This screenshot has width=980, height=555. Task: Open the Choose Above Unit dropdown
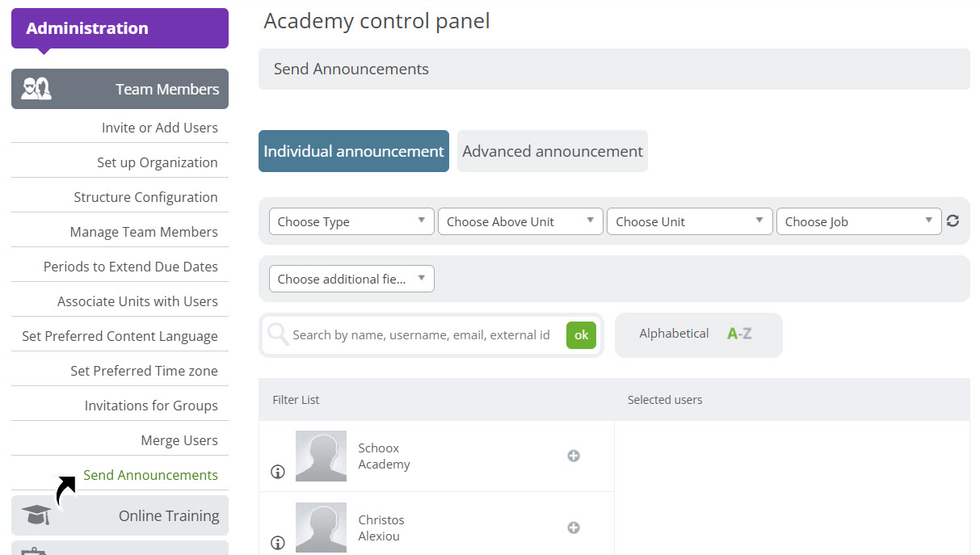520,221
